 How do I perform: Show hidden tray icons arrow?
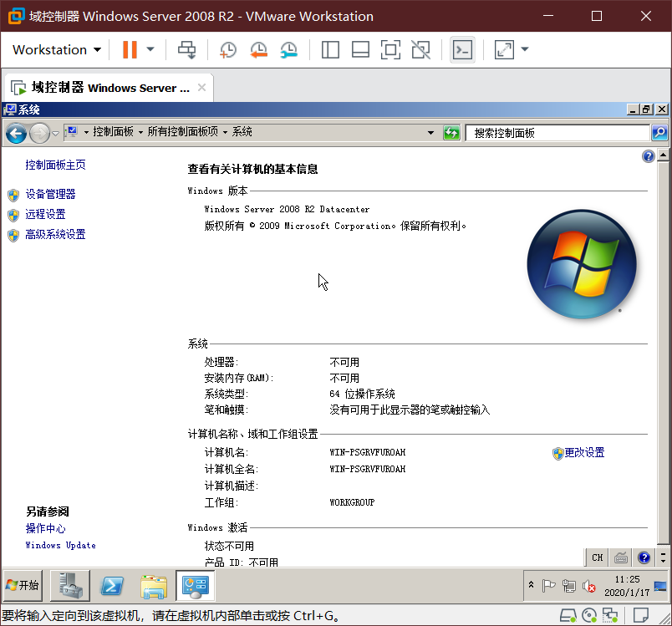pos(531,585)
